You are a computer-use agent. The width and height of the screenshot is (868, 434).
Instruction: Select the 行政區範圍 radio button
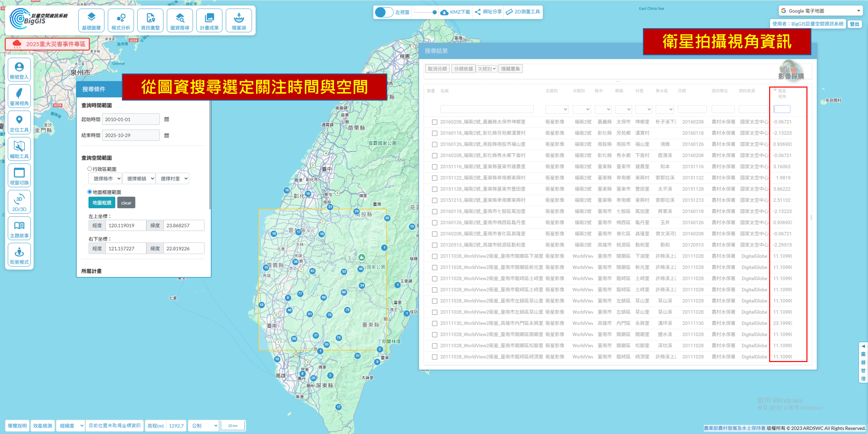(x=90, y=169)
